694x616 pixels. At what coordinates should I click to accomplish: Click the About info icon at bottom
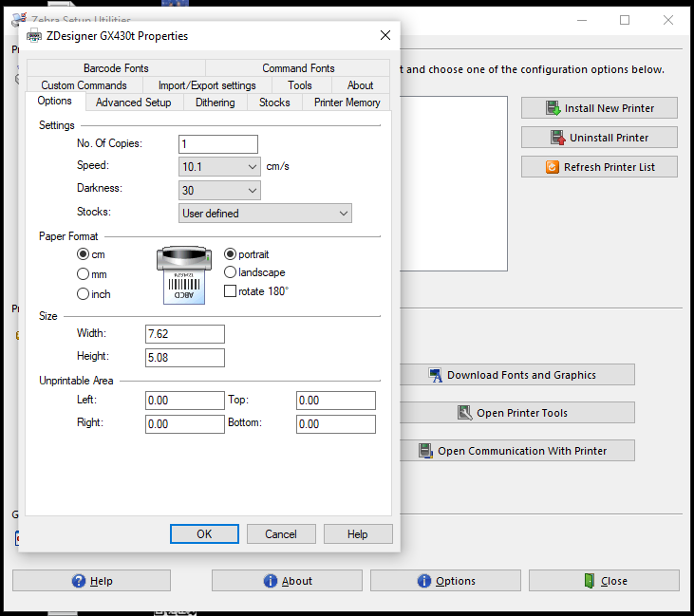pos(271,581)
